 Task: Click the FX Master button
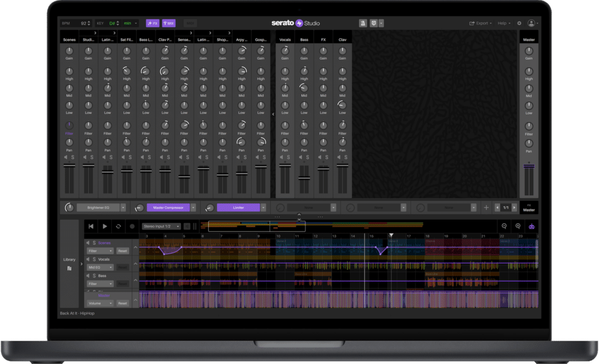pyautogui.click(x=529, y=207)
